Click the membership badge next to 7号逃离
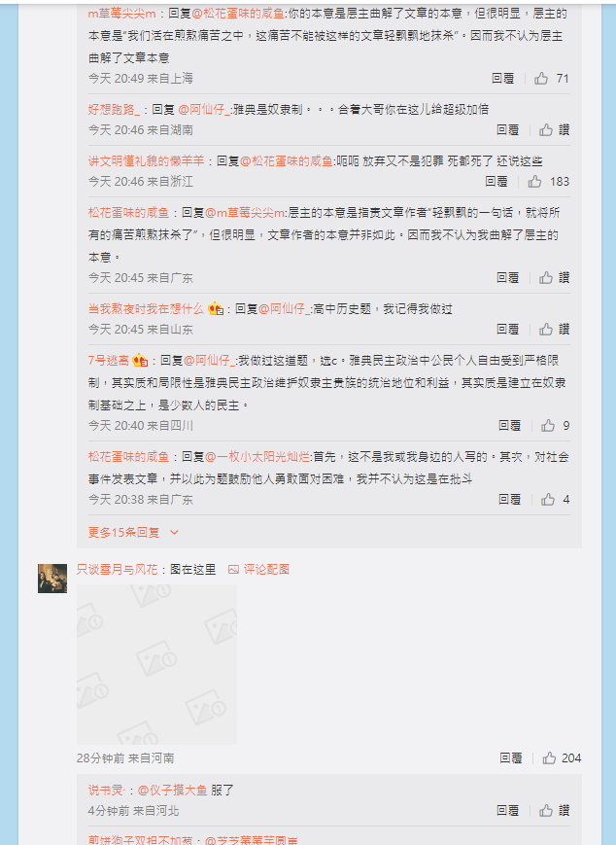The height and width of the screenshot is (845, 616). 140,360
